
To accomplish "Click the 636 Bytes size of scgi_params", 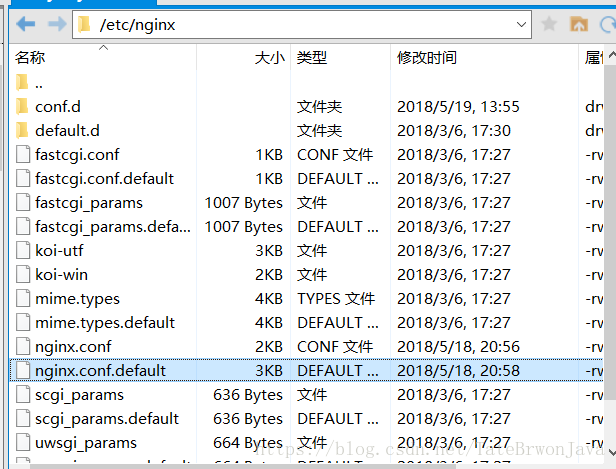I will click(248, 395).
